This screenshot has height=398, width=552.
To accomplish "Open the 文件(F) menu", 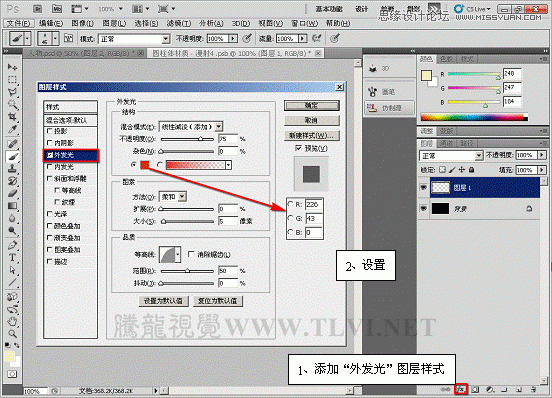I will (x=18, y=23).
